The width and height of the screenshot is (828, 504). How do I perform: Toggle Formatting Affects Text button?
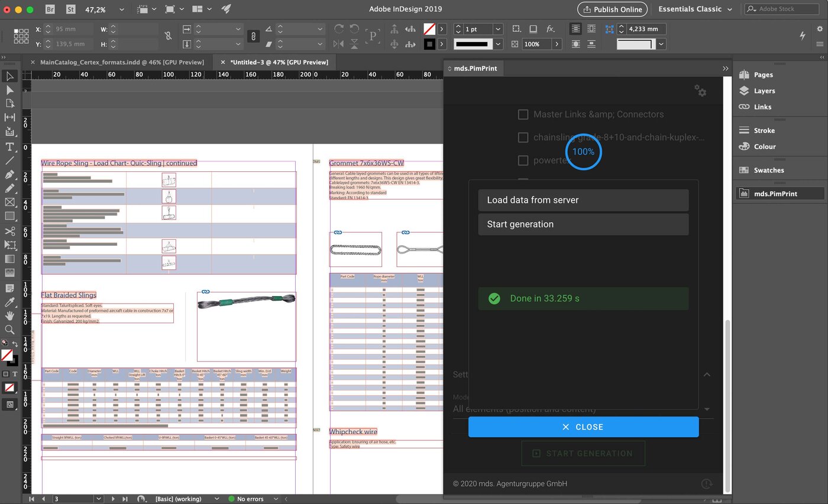pos(15,374)
